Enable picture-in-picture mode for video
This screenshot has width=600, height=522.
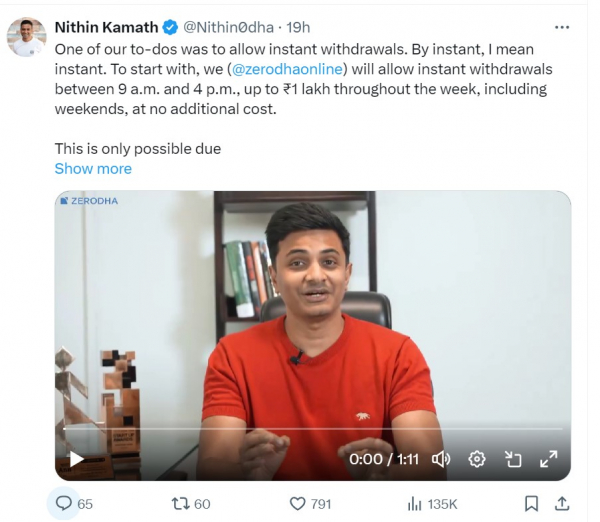coord(513,459)
